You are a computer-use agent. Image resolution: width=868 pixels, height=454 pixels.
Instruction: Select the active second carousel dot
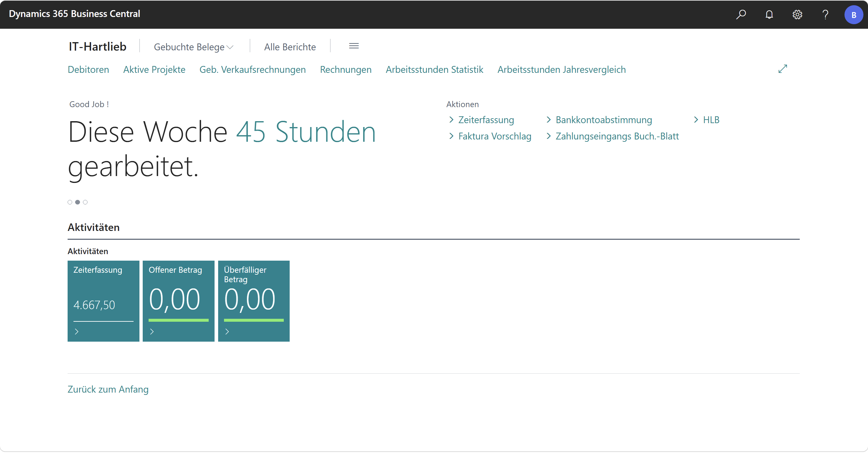tap(77, 202)
